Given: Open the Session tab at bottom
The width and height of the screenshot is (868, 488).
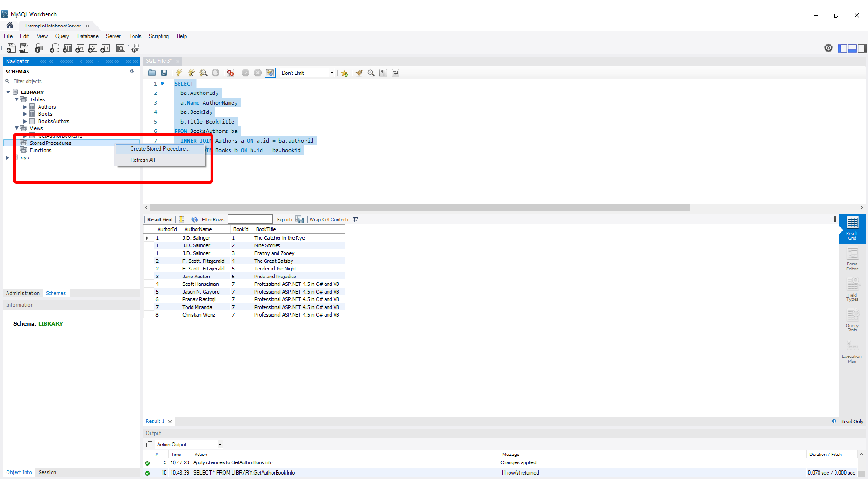Looking at the screenshot, I should [47, 472].
